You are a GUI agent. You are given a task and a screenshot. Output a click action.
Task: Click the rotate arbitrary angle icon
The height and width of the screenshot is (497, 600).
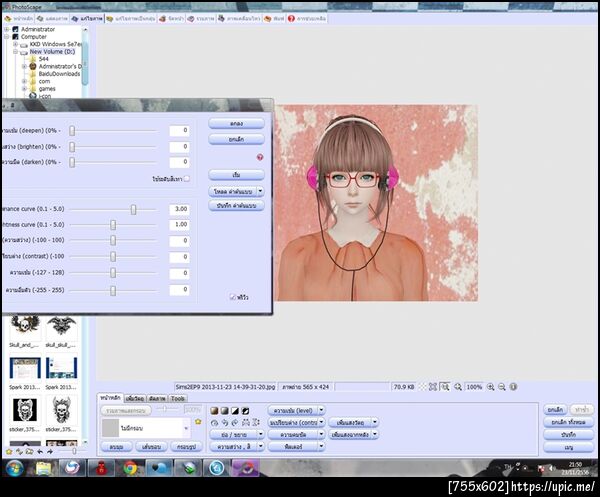pyautogui.click(x=214, y=423)
